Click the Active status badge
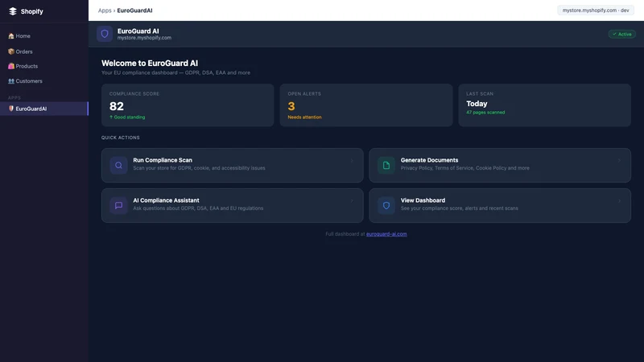The image size is (644, 362). pyautogui.click(x=621, y=34)
